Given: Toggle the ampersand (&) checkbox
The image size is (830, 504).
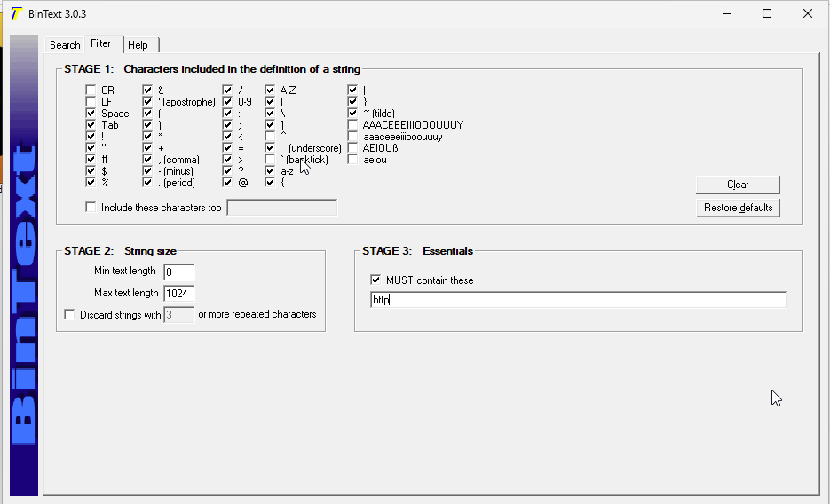Looking at the screenshot, I should tap(147, 90).
